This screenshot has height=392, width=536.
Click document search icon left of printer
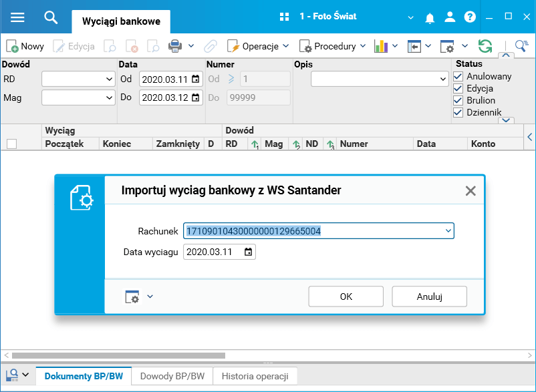[x=153, y=46]
